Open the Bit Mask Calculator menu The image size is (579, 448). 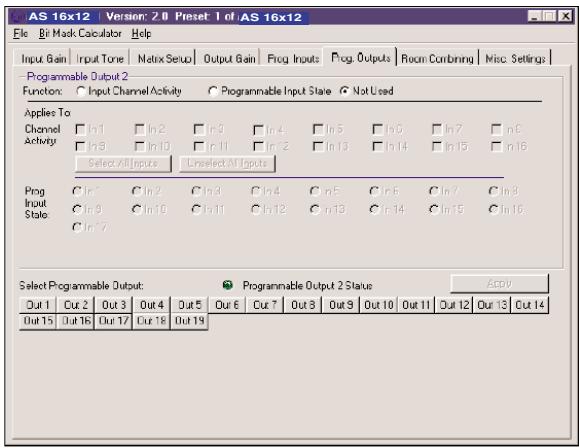[x=80, y=34]
